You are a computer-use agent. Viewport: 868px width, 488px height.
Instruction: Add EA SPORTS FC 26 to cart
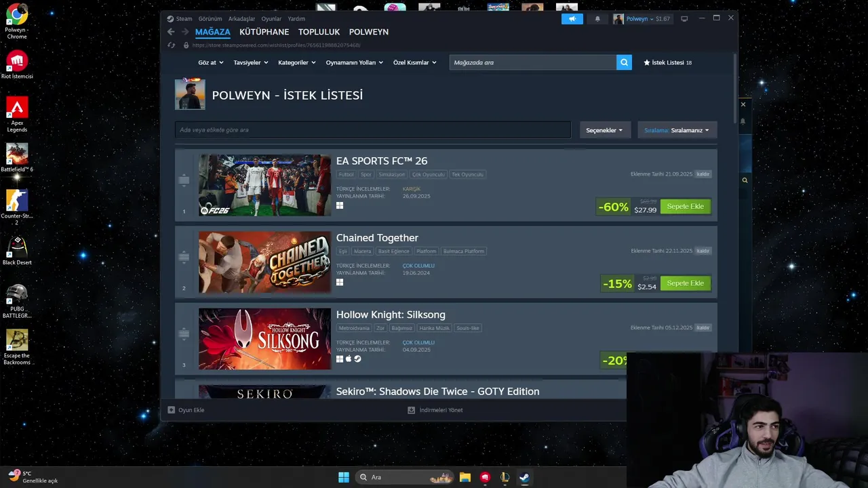tap(686, 206)
